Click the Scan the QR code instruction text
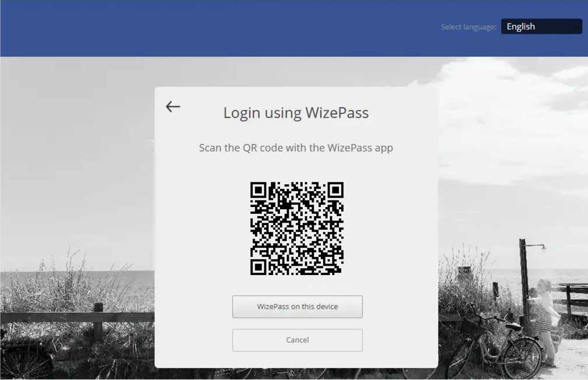588x380 pixels. pyautogui.click(x=296, y=147)
